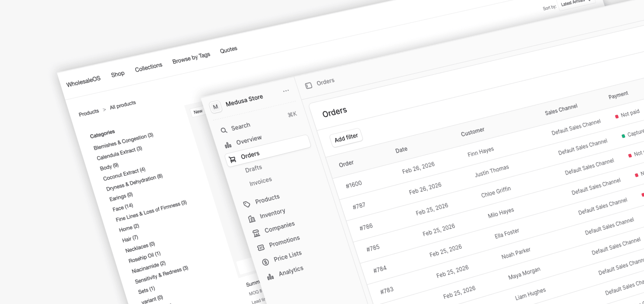Open Analytics in sidebar
Image resolution: width=644 pixels, height=304 pixels.
[291, 270]
